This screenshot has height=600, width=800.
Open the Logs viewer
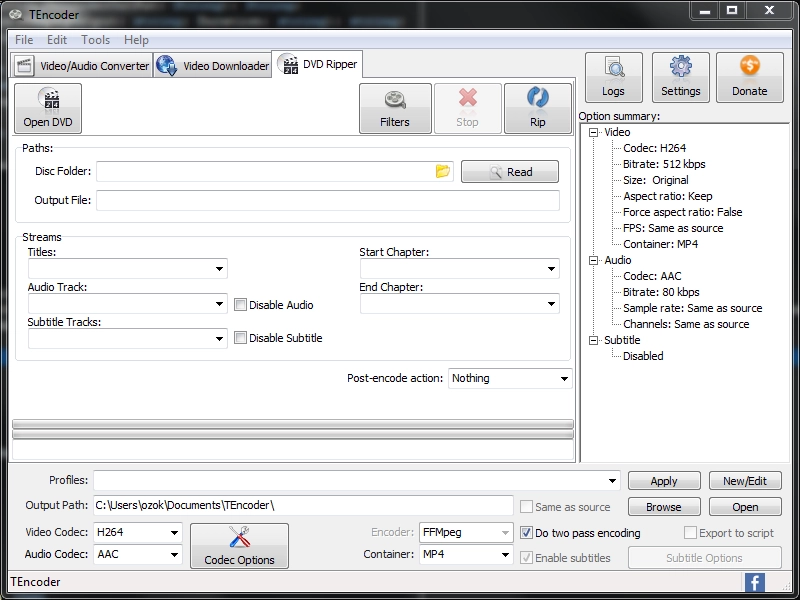(x=614, y=78)
